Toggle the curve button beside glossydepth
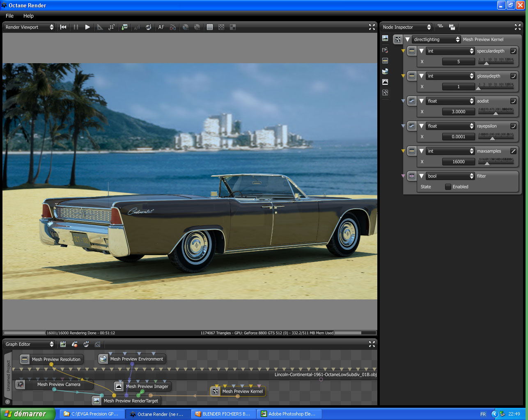The image size is (528, 420). tap(513, 76)
